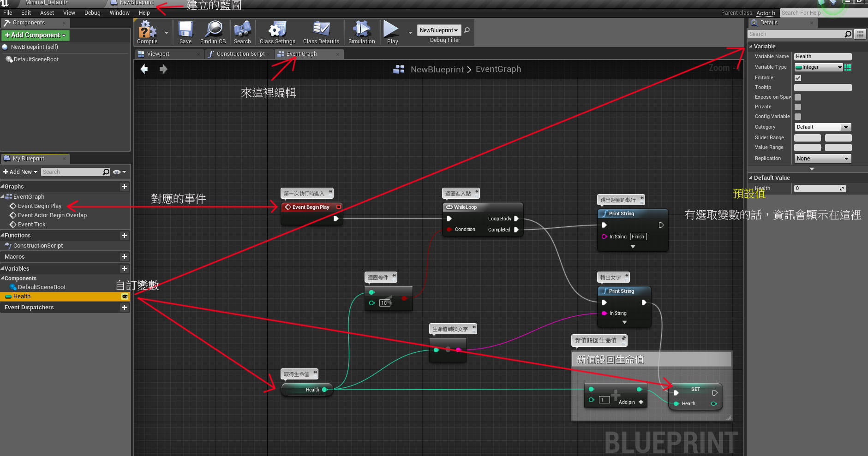The width and height of the screenshot is (868, 456).
Task: Start Simulation mode
Action: click(361, 31)
